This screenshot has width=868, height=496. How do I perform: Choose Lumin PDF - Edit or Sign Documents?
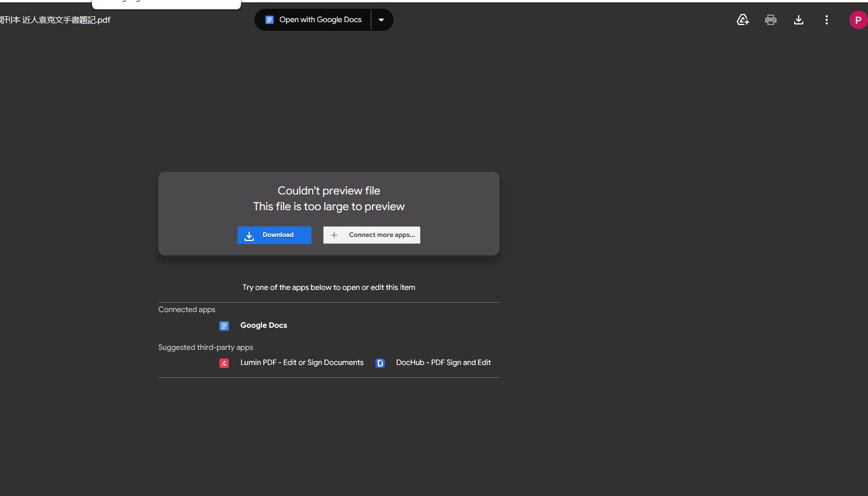click(x=302, y=363)
